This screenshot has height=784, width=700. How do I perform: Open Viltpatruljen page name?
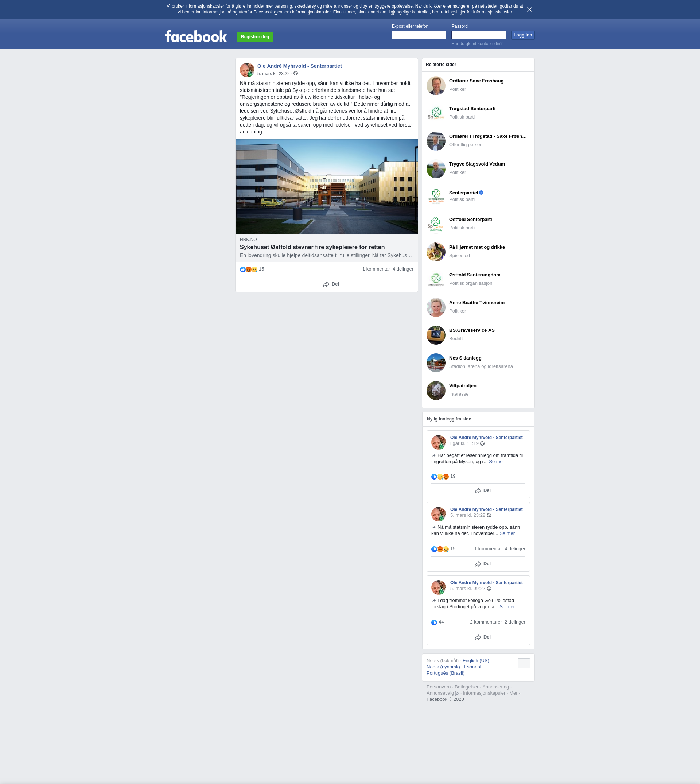[462, 386]
